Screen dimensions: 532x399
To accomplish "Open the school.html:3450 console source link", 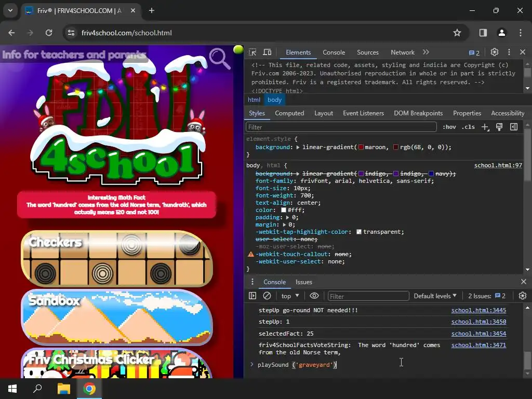I will pos(478,322).
